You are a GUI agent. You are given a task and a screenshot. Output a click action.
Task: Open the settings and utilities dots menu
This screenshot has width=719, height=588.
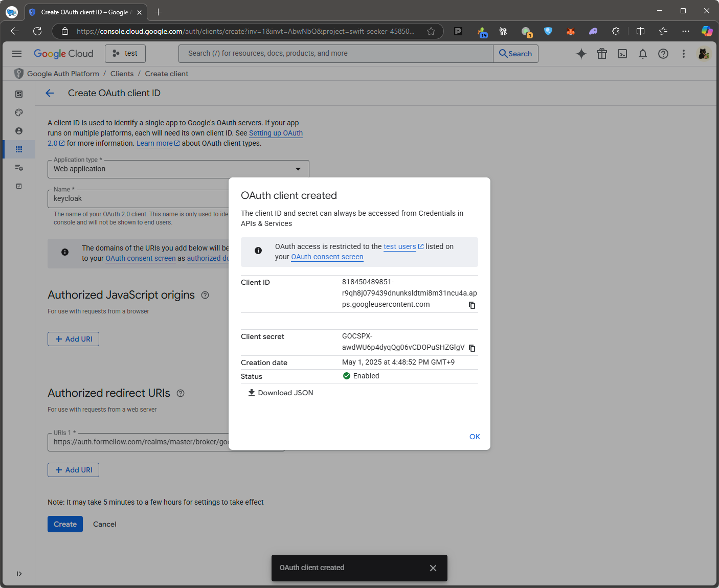(684, 54)
